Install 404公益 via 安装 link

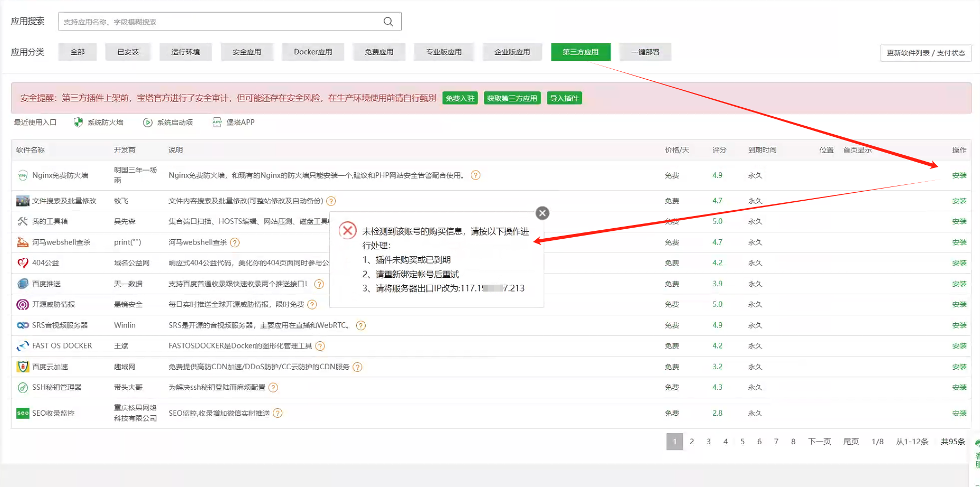pyautogui.click(x=959, y=263)
